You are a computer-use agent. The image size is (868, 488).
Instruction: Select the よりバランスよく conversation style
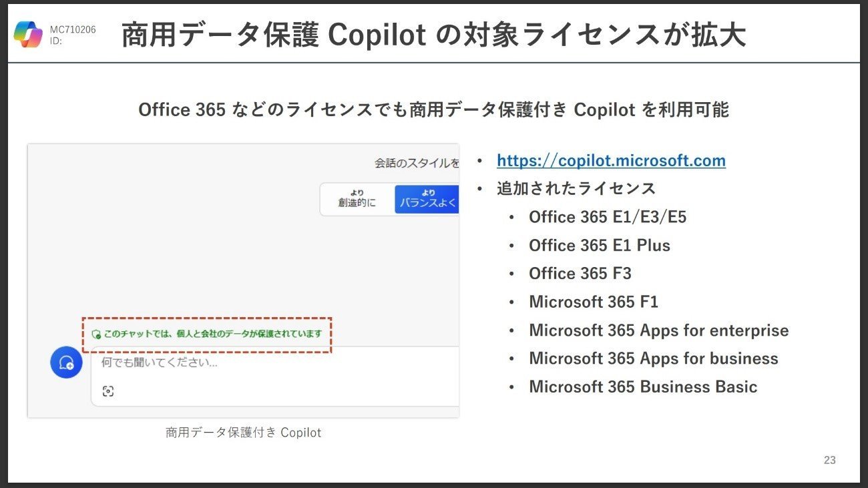tap(427, 198)
